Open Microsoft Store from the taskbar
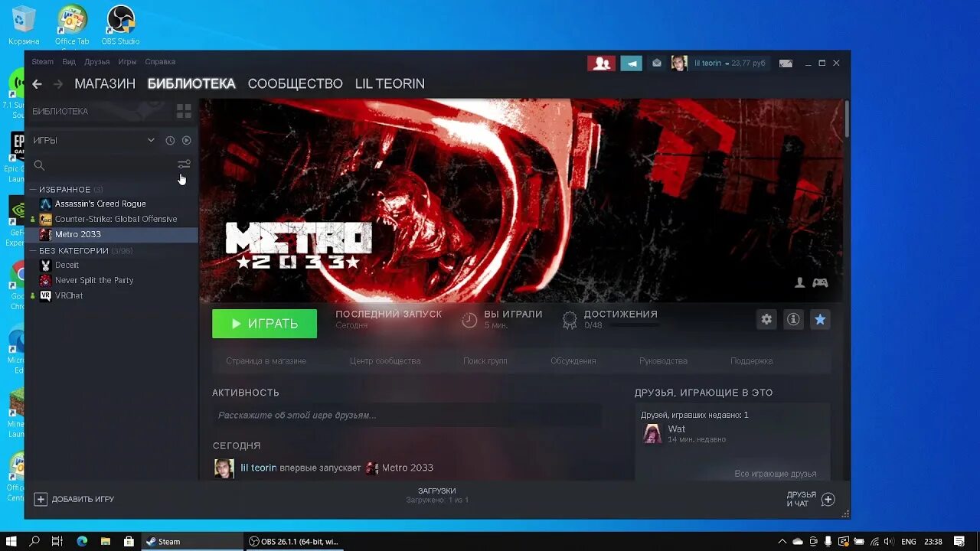Image resolution: width=980 pixels, height=551 pixels. (x=129, y=541)
